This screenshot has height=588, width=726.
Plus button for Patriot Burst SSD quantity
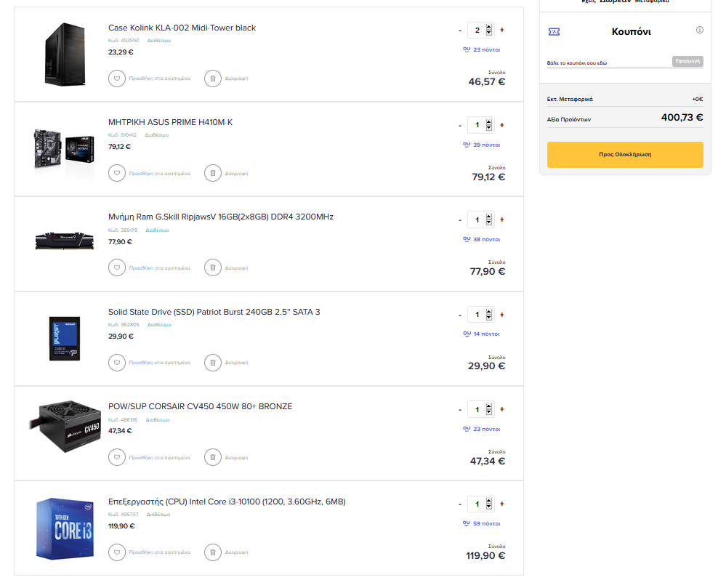click(502, 315)
